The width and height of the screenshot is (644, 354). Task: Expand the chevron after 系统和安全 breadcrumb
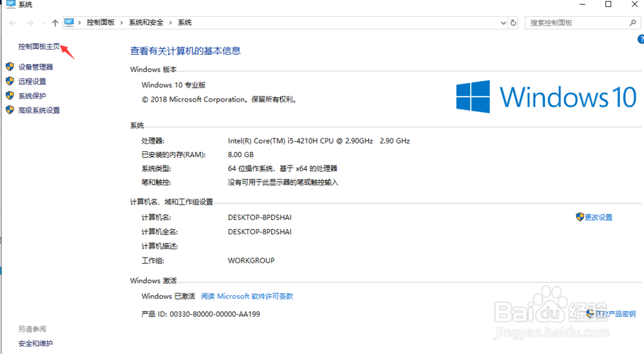(x=171, y=23)
